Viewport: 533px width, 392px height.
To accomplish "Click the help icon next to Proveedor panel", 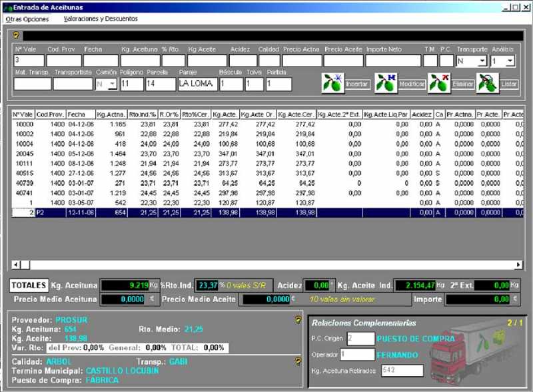I will [x=298, y=319].
